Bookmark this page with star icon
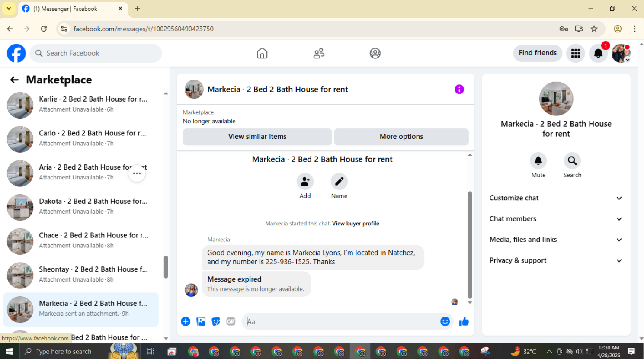644x359 pixels. pos(594,29)
